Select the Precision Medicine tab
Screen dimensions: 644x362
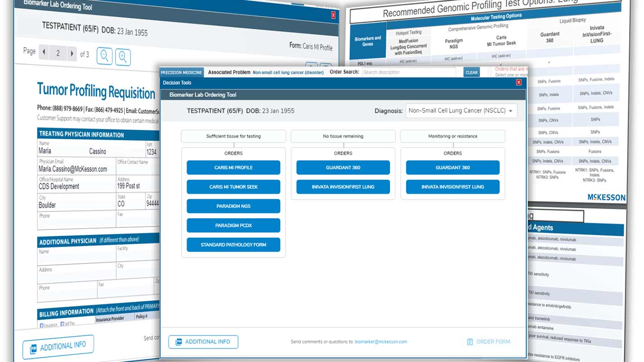point(181,72)
